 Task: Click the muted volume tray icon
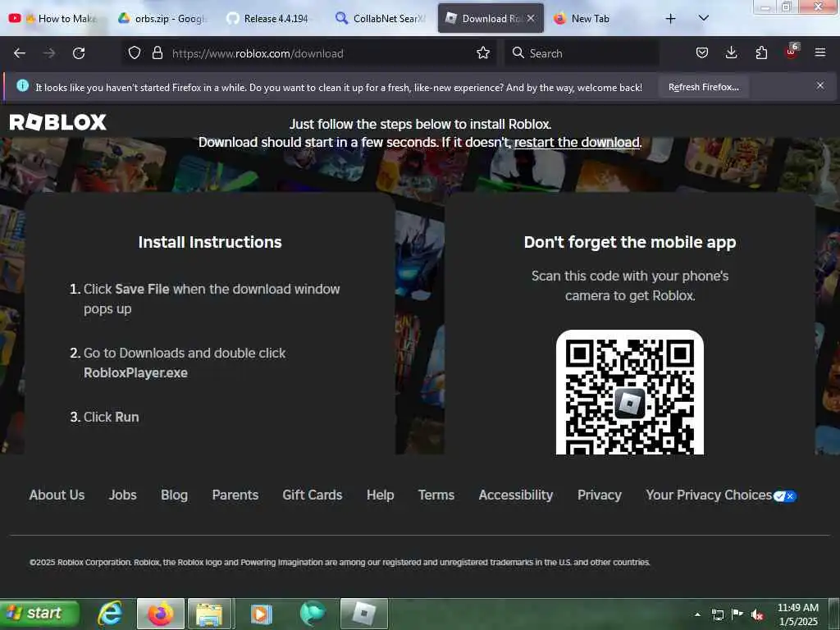756,614
